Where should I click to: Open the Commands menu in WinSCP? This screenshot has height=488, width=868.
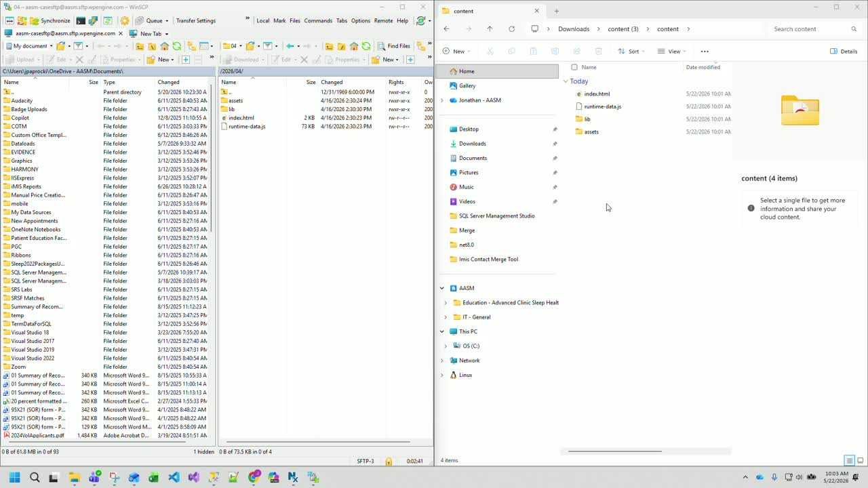click(x=318, y=20)
